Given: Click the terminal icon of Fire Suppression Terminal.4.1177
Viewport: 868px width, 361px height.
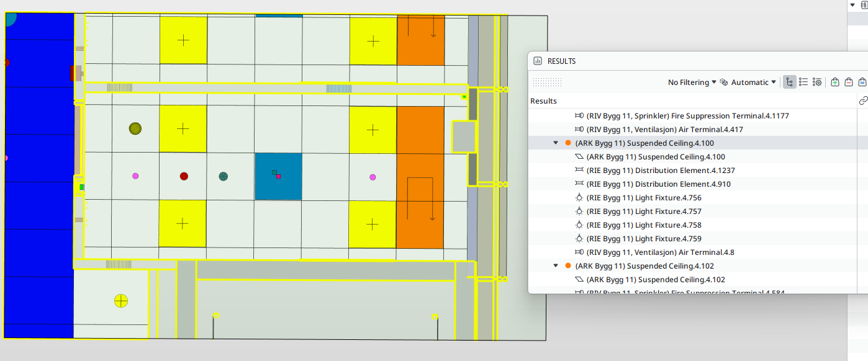Looking at the screenshot, I should click(579, 116).
